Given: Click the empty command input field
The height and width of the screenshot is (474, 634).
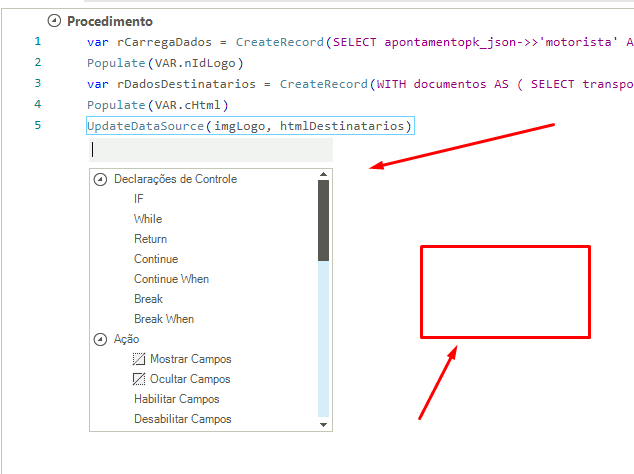Looking at the screenshot, I should click(x=210, y=149).
